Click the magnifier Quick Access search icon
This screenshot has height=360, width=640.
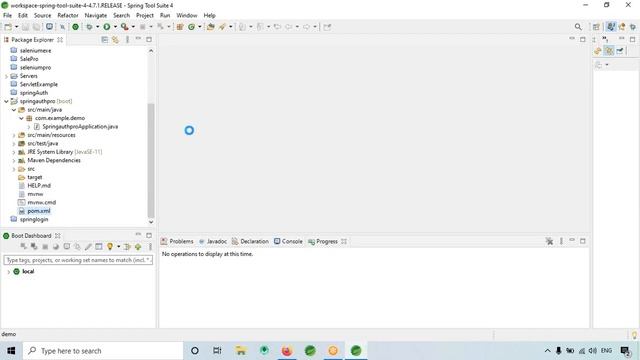point(578,27)
